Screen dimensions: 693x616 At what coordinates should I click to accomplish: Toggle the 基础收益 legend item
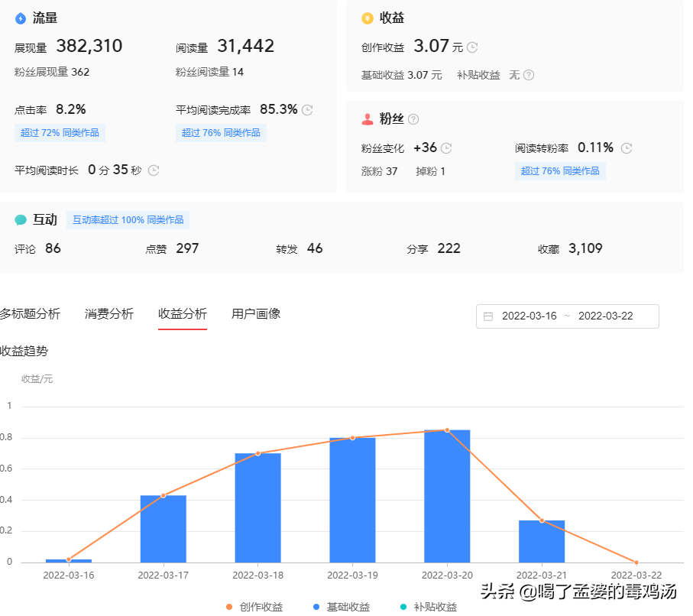click(342, 607)
